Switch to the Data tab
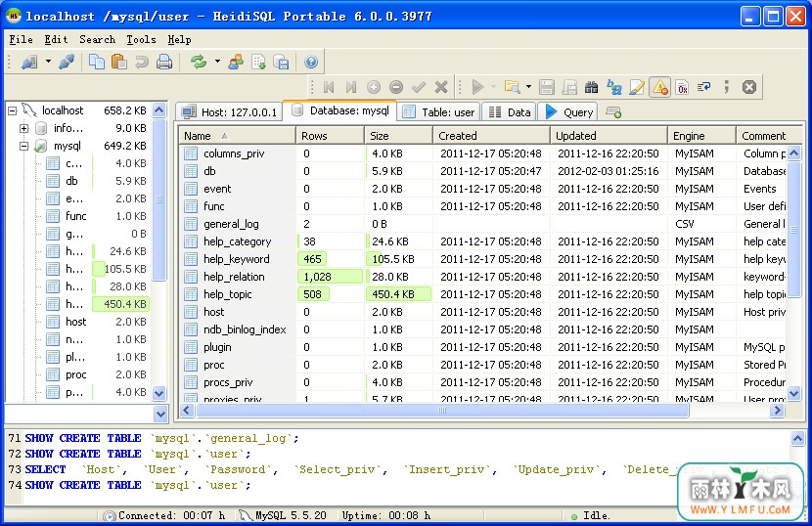812x526 pixels. [x=510, y=111]
